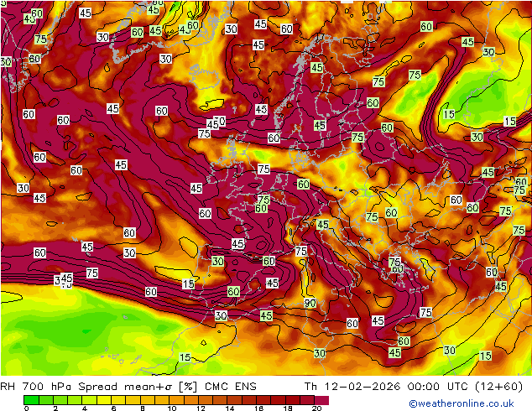Click the '14' label under the color scale
This screenshot has width=532, height=411.
point(230,408)
